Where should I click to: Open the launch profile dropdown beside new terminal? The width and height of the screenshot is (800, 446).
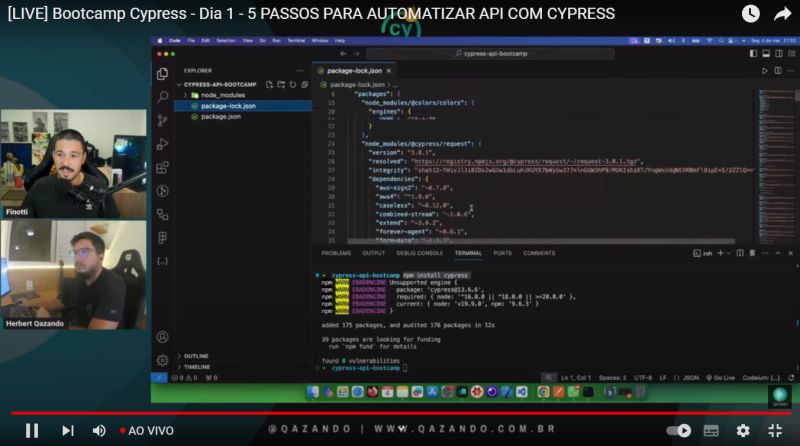pyautogui.click(x=729, y=253)
